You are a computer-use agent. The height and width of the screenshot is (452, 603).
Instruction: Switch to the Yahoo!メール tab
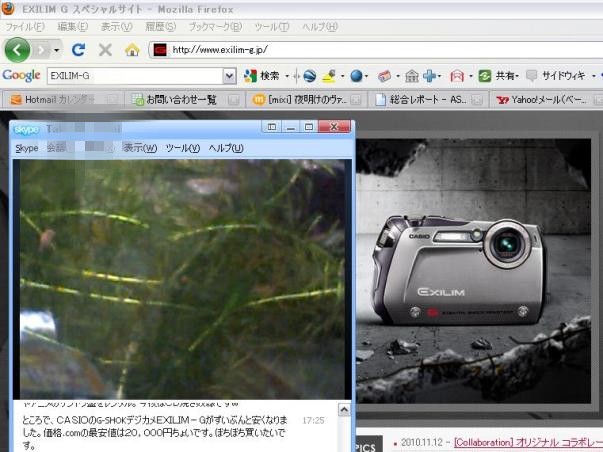click(x=546, y=100)
